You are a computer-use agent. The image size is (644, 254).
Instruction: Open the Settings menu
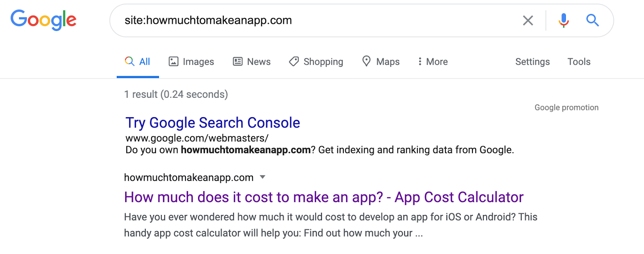click(x=532, y=62)
